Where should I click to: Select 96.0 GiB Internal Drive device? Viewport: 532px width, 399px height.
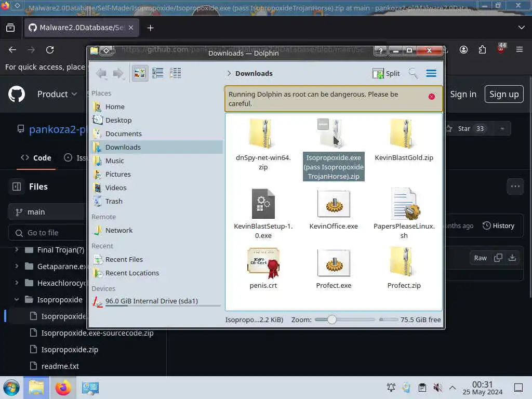click(157, 301)
